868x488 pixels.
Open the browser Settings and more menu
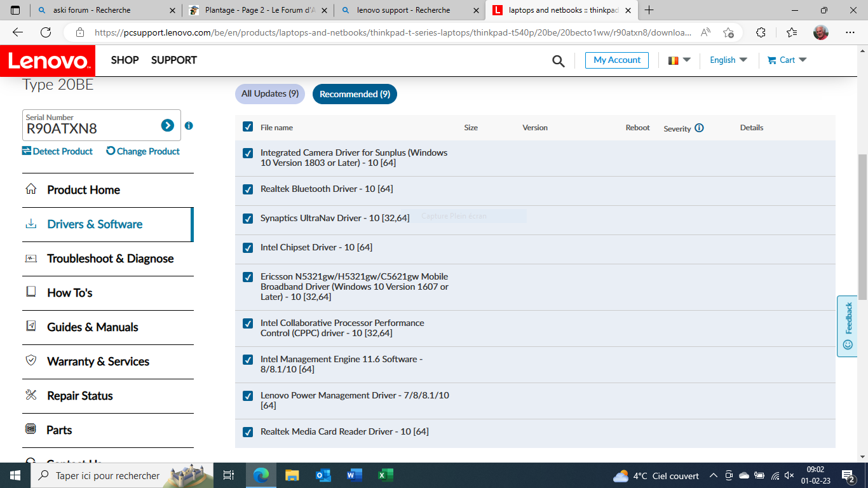[850, 32]
